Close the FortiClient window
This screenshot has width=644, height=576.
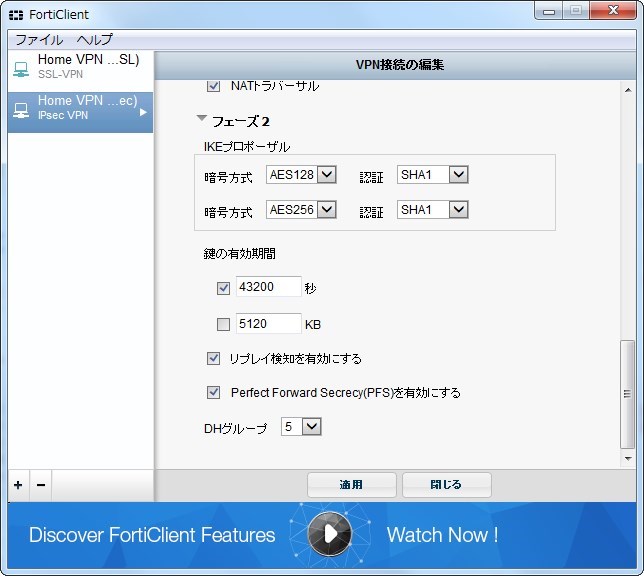point(613,11)
